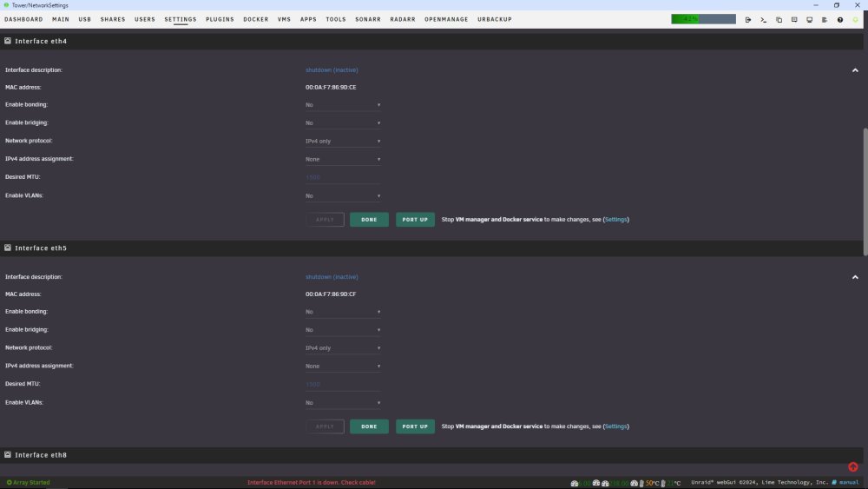This screenshot has width=868, height=489.
Task: Go to the Dashboard tab
Action: click(23, 19)
